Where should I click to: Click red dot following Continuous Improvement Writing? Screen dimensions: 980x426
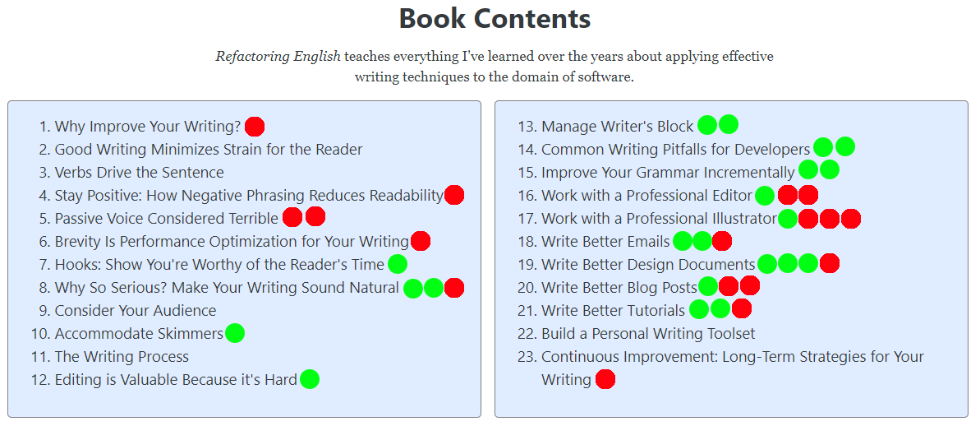point(605,379)
